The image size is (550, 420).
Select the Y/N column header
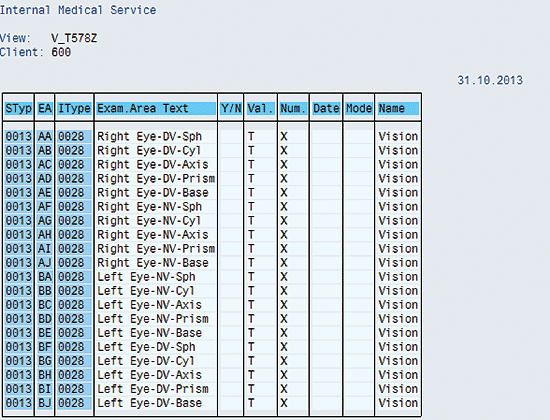tap(231, 108)
